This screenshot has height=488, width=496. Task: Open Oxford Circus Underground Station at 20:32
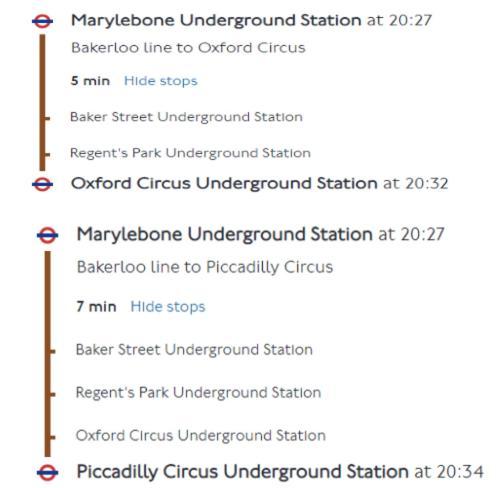coord(224,184)
